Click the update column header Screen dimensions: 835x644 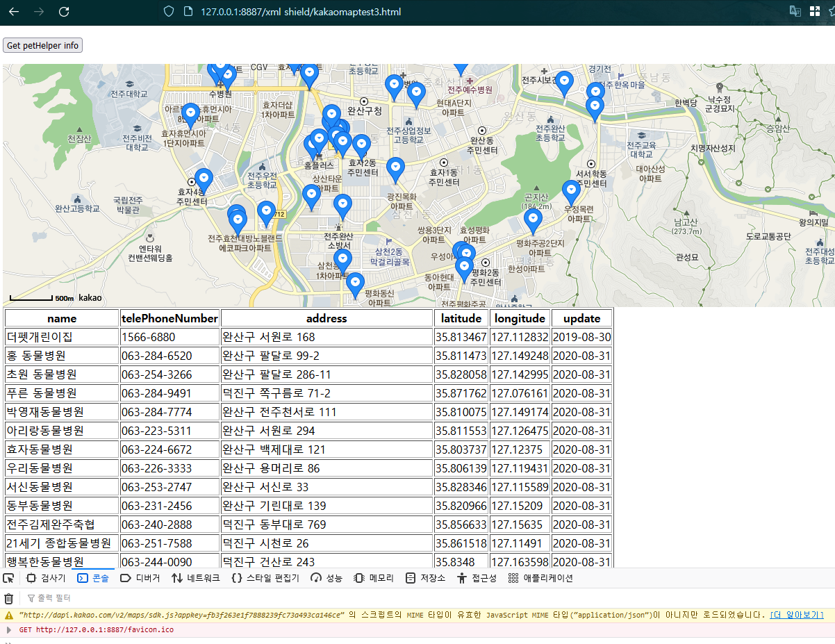581,318
